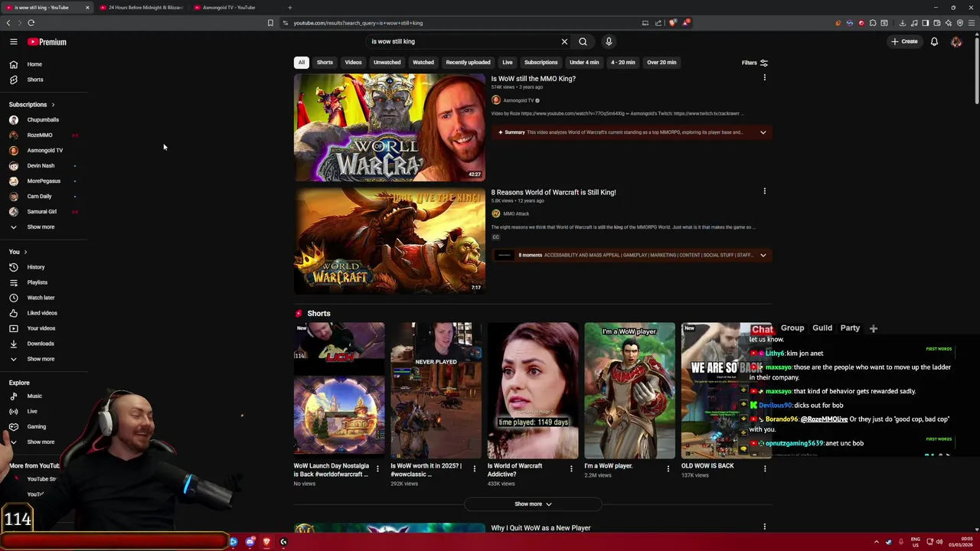The image size is (980, 551).
Task: Select the Subscriptions filter chip
Action: (x=541, y=63)
